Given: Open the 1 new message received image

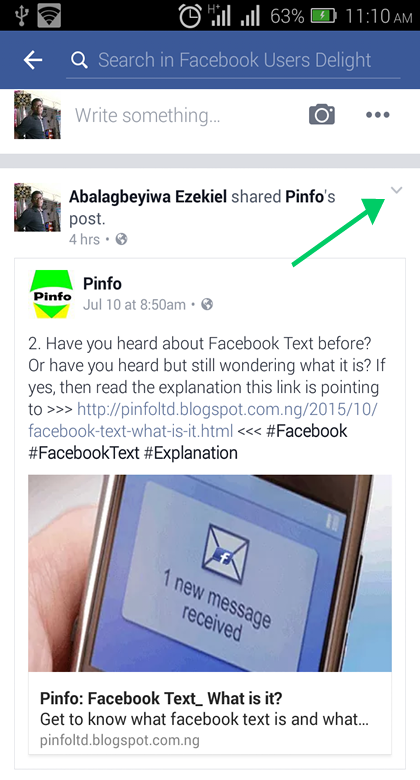Looking at the screenshot, I should [x=210, y=573].
